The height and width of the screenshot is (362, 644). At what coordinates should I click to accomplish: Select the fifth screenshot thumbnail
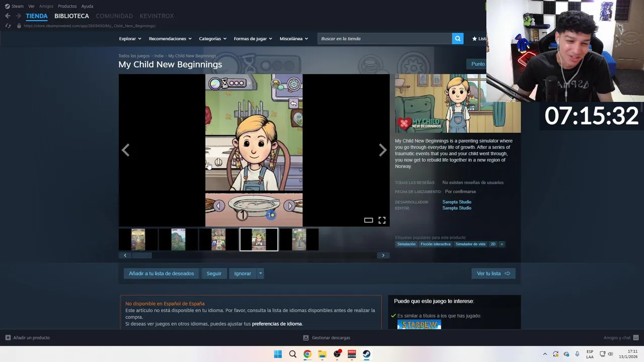tap(299, 239)
